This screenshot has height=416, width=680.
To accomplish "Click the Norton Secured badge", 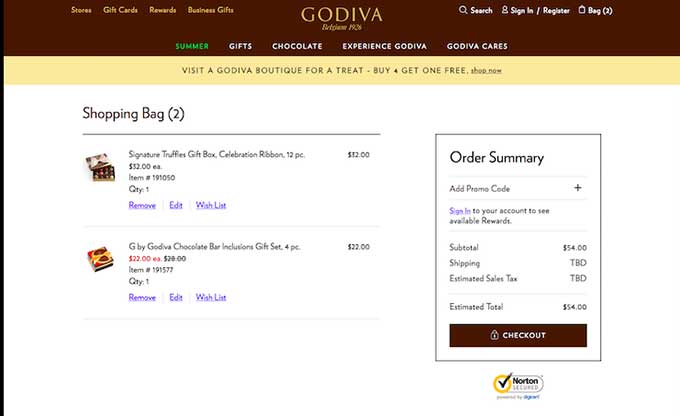I will click(x=517, y=387).
